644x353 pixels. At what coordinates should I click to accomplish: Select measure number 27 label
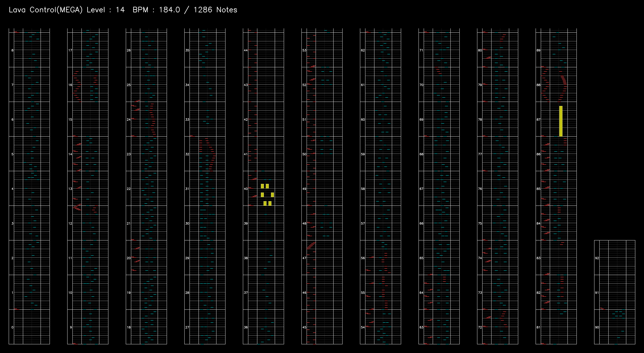coord(187,327)
